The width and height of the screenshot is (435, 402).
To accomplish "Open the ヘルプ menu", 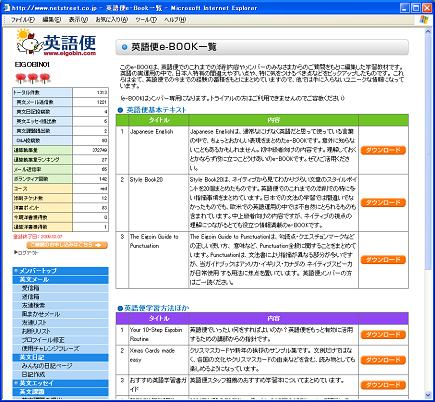I will [175, 20].
